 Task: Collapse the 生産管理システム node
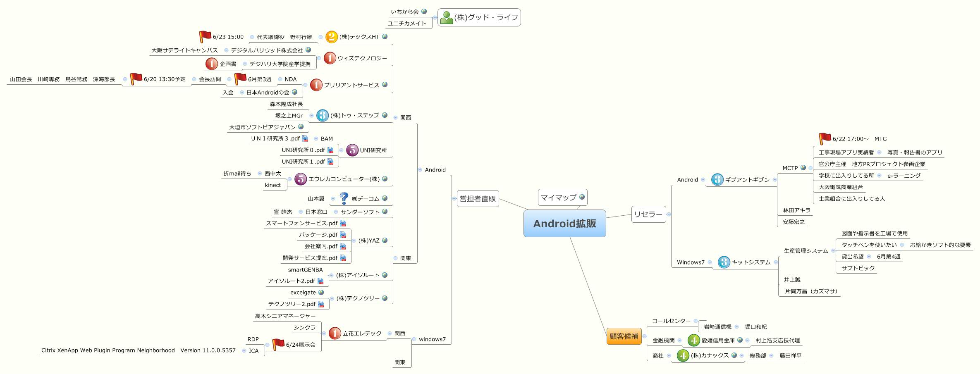833,251
